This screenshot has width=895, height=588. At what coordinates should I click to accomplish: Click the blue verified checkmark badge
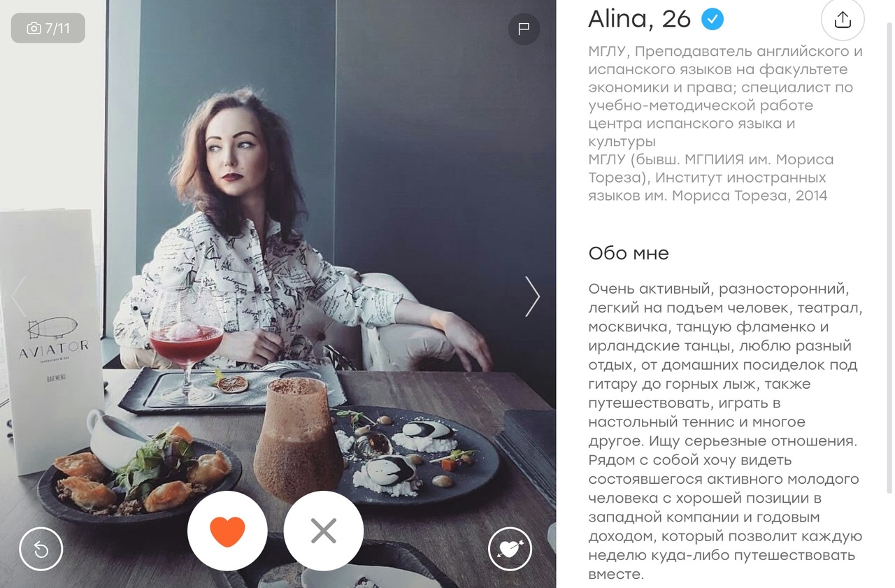(x=713, y=19)
